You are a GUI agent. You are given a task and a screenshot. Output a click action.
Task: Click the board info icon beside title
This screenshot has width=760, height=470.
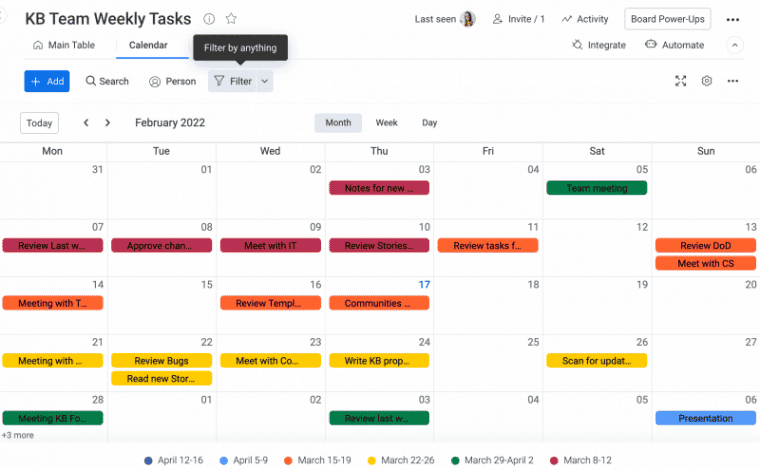(209, 19)
